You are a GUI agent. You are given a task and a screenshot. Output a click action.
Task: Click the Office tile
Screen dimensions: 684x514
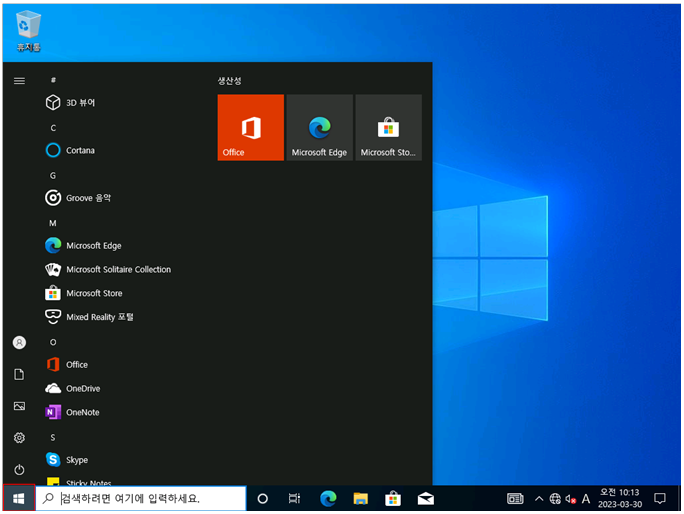[x=251, y=127]
